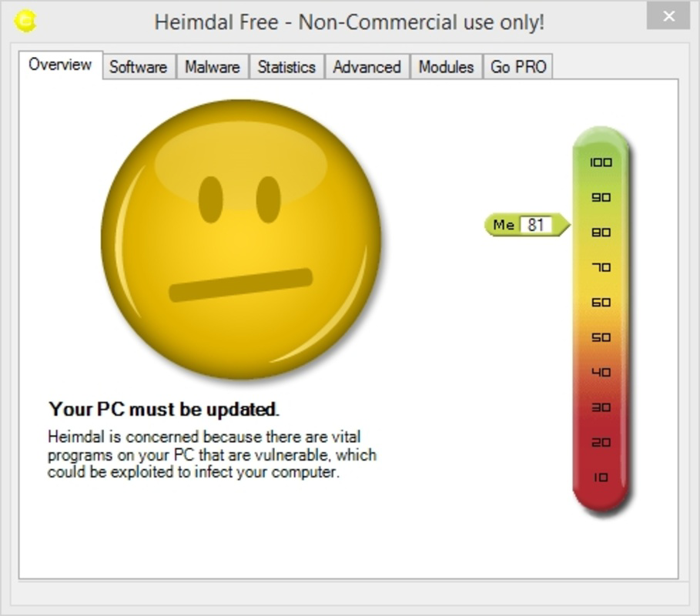The image size is (700, 616).
Task: Click the Heimdal yellow app icon in title bar
Action: click(25, 21)
